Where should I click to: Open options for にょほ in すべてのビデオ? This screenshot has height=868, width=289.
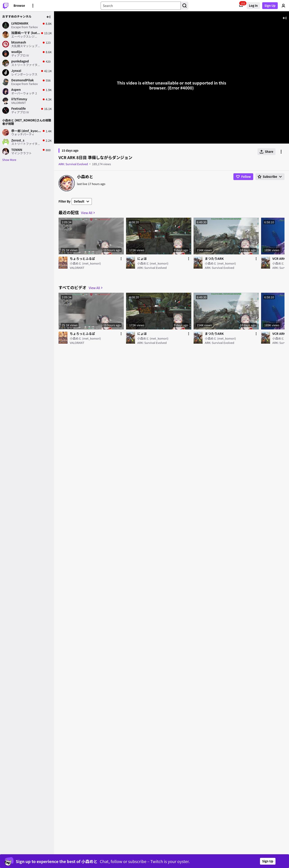click(188, 333)
